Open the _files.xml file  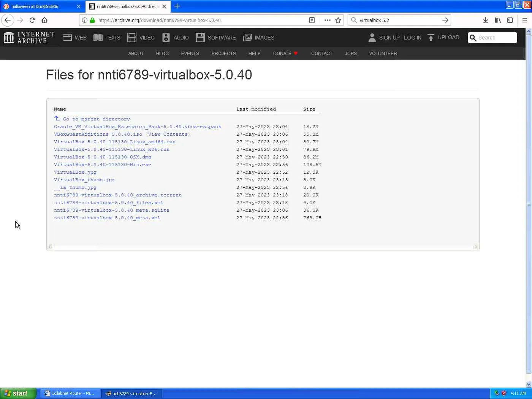(109, 203)
